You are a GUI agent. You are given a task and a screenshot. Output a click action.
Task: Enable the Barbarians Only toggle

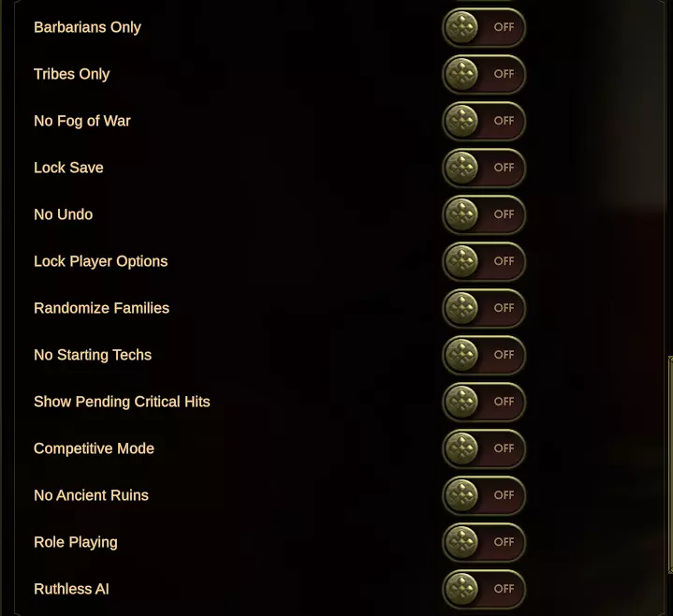484,27
